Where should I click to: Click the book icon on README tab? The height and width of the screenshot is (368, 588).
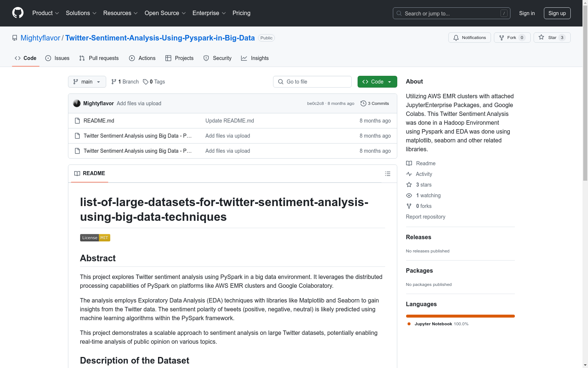[77, 173]
